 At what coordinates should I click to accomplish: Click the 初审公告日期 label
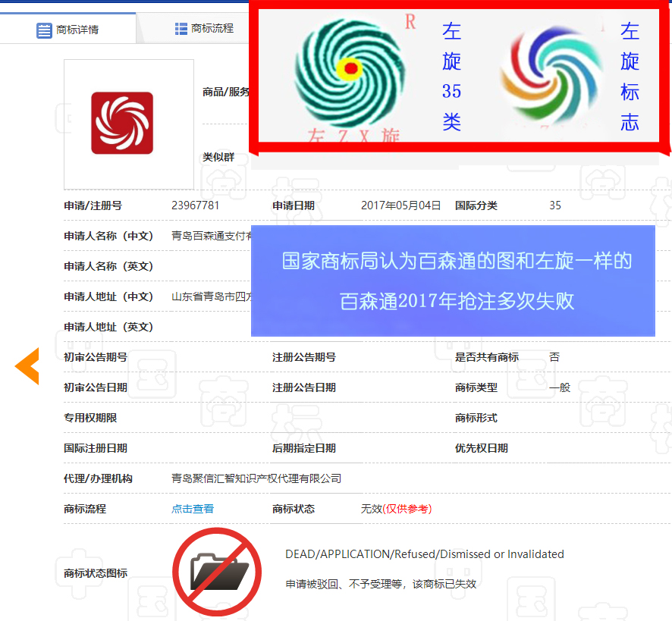(96, 387)
